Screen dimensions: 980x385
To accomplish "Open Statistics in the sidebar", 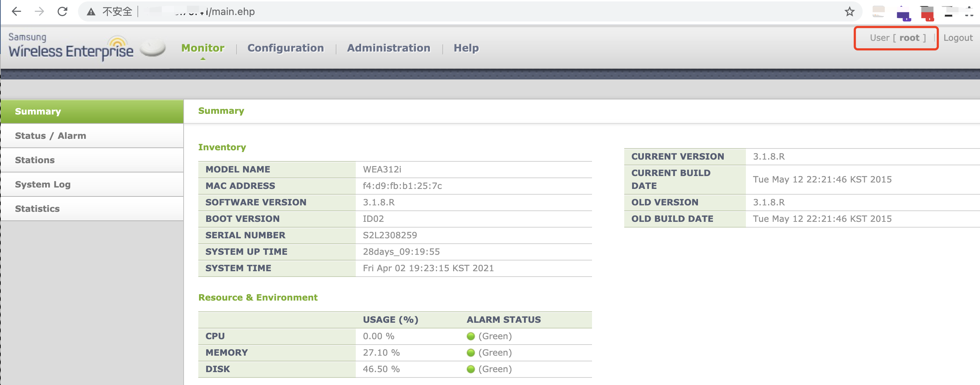I will pos(92,209).
